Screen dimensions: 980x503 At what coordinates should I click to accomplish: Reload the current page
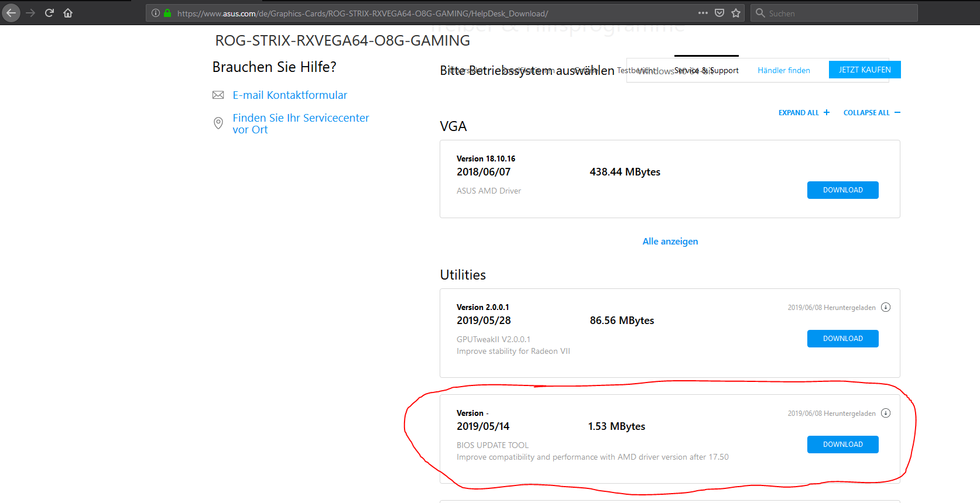point(49,13)
